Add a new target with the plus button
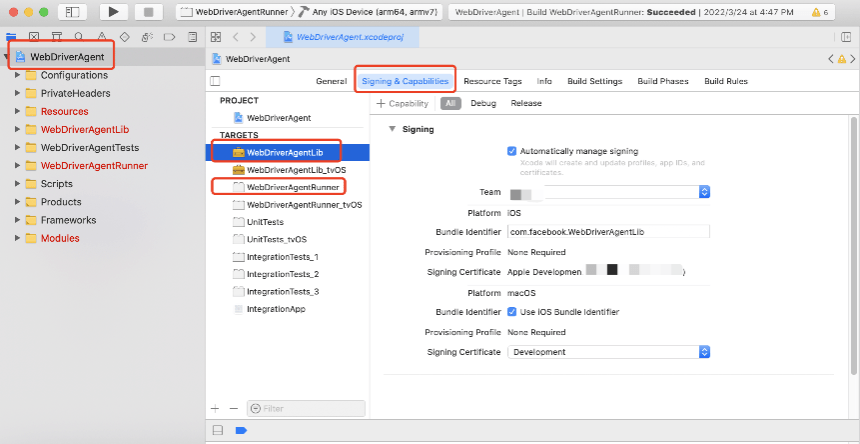Screen dimensions: 860x444 click(216, 408)
